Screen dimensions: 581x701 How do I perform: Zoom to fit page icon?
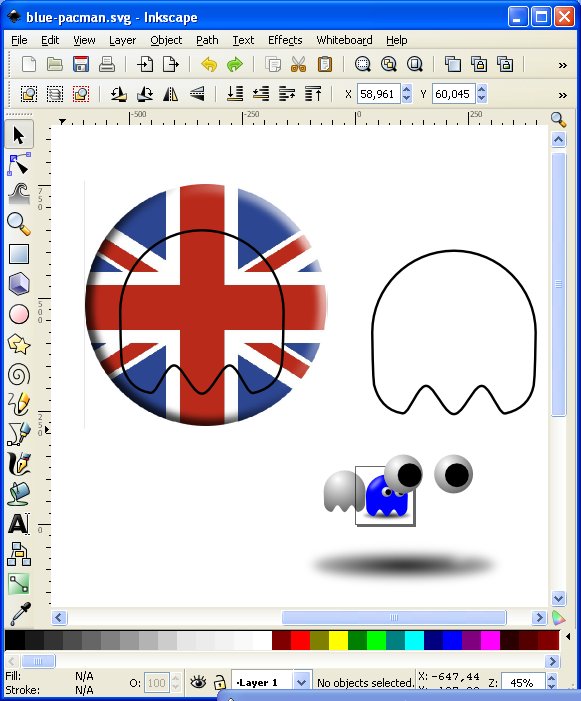pos(415,64)
